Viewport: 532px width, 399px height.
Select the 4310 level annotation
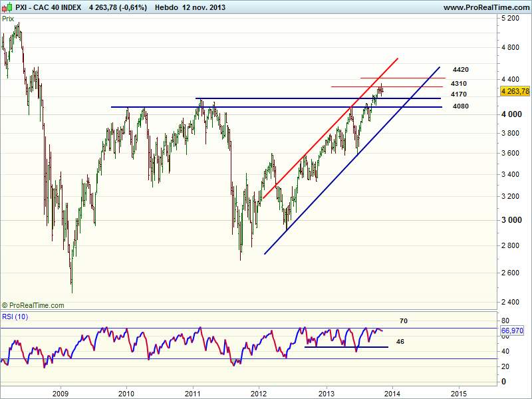pyautogui.click(x=458, y=84)
